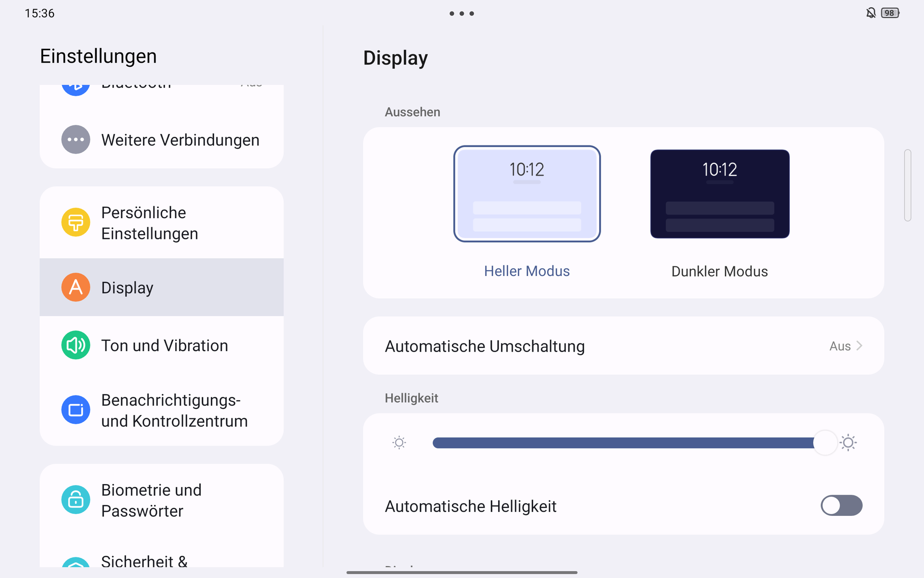Viewport: 924px width, 578px height.
Task: Click the three dots at top center
Action: coord(462,13)
